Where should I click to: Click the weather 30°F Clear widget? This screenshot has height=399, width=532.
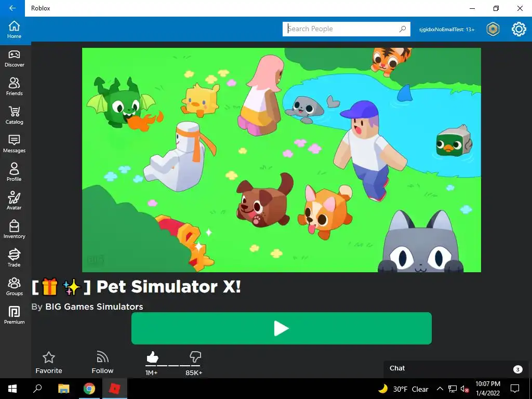403,389
